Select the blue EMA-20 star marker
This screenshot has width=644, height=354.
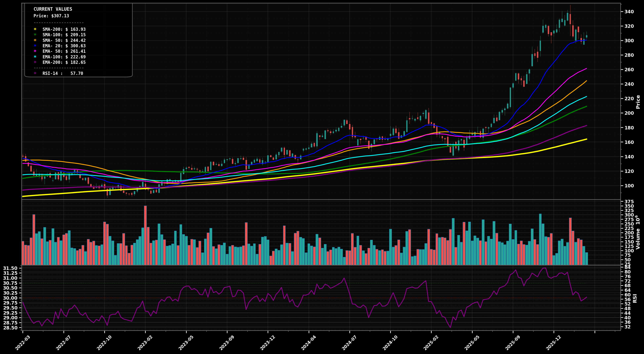(35, 46)
